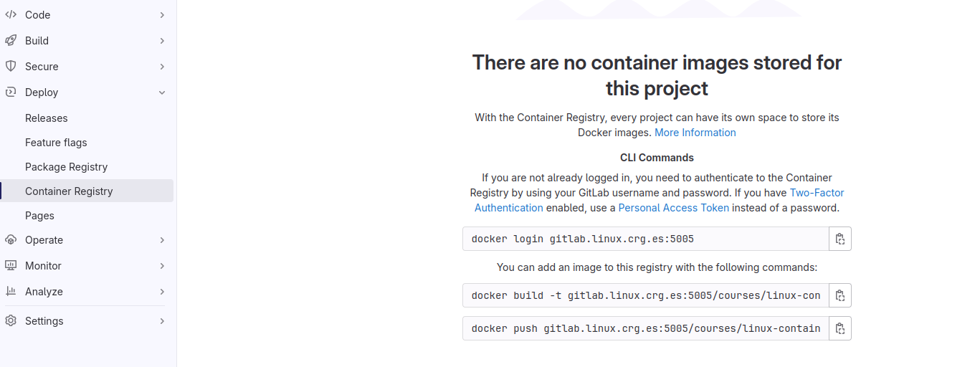
Task: Open the Feature flags page
Action: pos(56,143)
